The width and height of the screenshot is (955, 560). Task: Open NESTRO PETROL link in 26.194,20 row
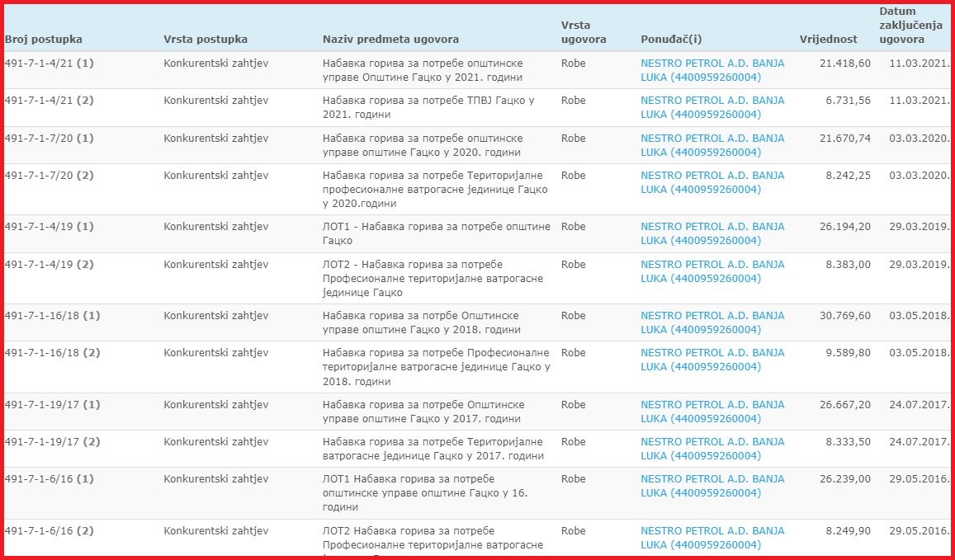(x=712, y=233)
